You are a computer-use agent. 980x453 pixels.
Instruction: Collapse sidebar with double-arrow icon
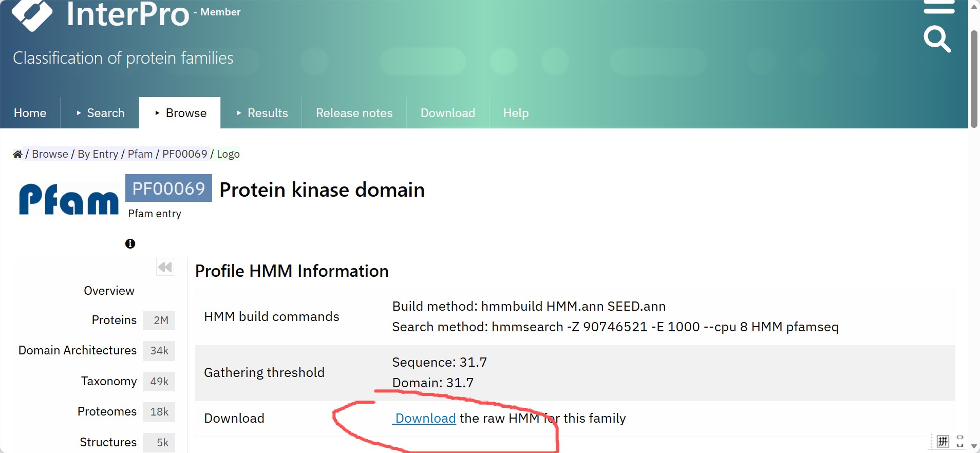[x=165, y=267]
